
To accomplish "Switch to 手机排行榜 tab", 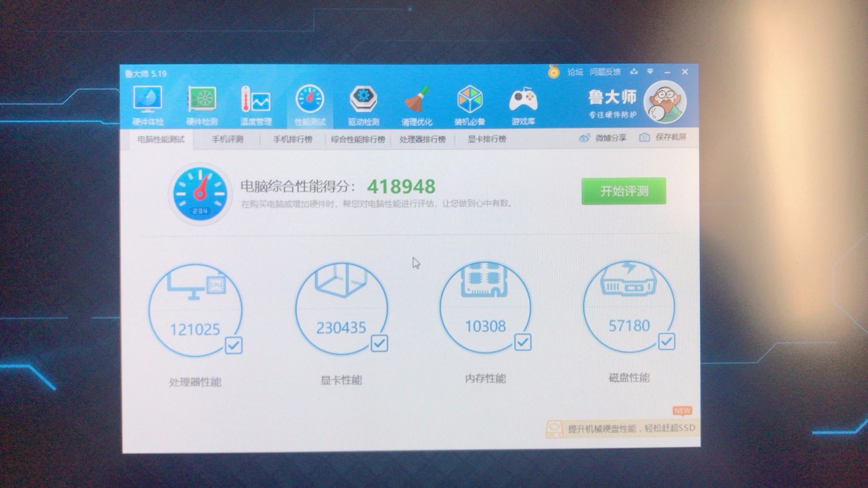I will tap(292, 139).
